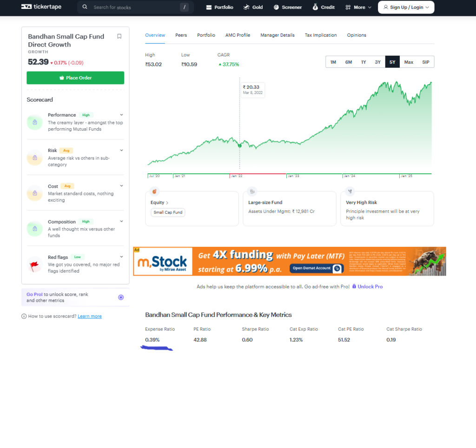This screenshot has height=448, width=476.
Task: Click the Learn more scorecard link
Action: pyautogui.click(x=90, y=316)
